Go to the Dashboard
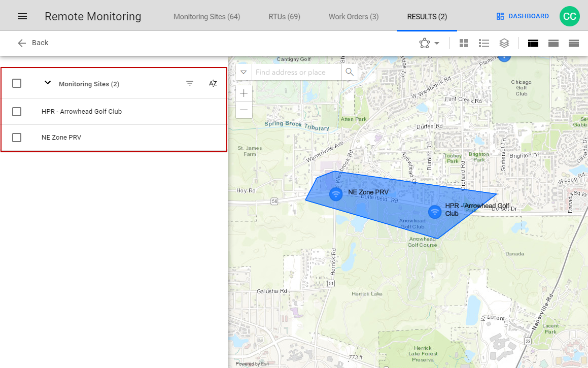The image size is (588, 368). (523, 16)
